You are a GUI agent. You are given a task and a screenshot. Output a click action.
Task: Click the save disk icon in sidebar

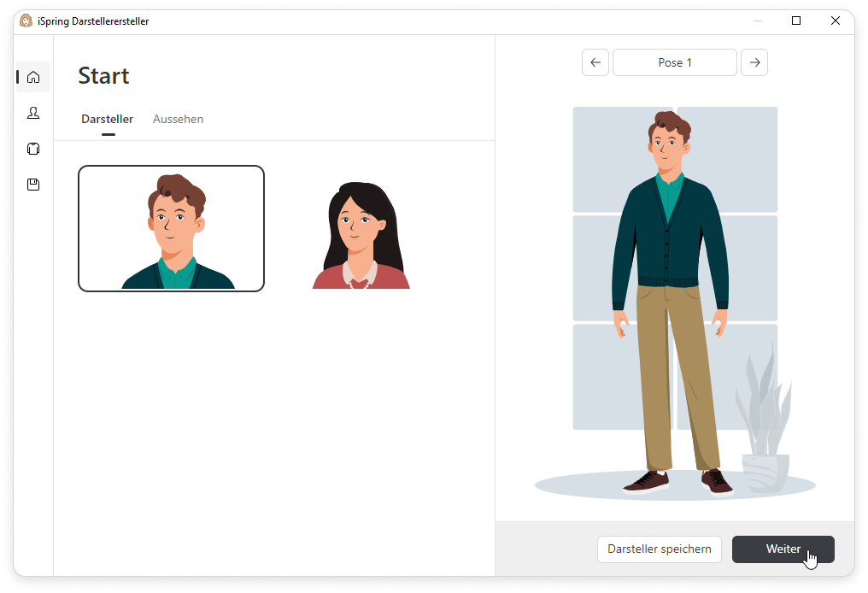[33, 185]
